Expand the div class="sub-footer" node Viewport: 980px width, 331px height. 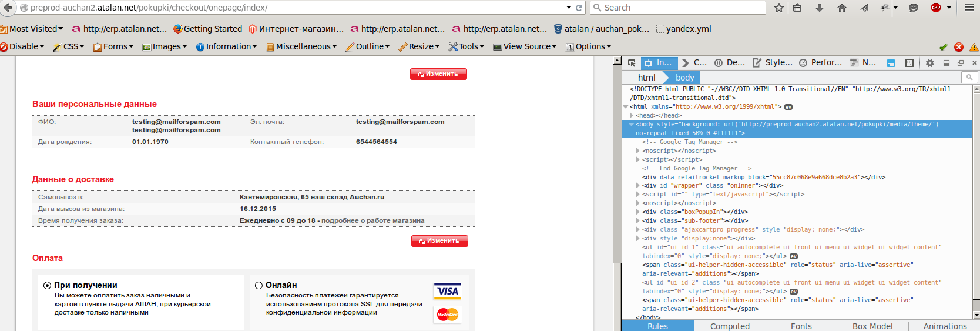point(638,221)
